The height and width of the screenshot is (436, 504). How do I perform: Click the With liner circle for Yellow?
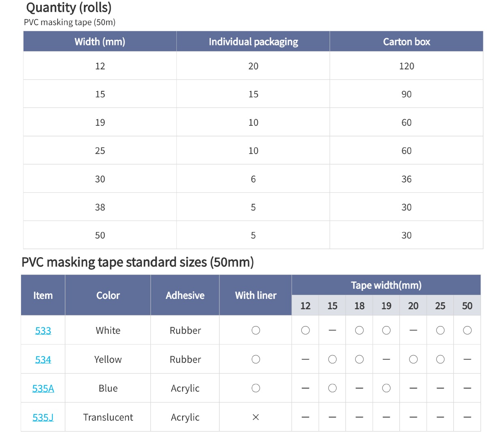255,359
